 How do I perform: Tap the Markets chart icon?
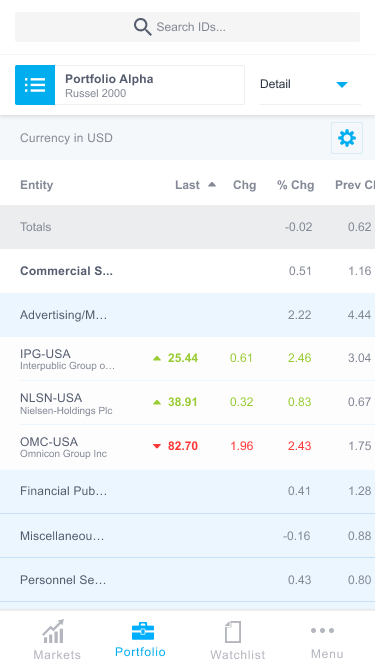click(54, 631)
